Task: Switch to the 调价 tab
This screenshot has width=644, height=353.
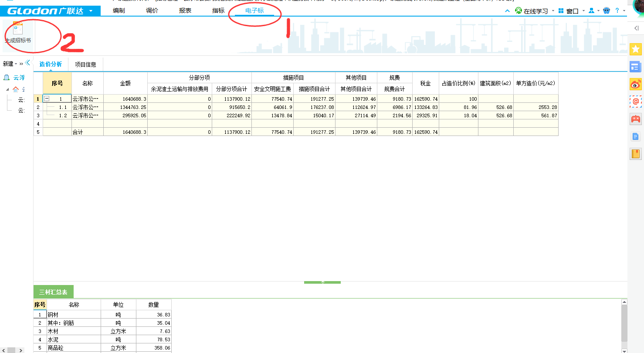Action: [152, 10]
